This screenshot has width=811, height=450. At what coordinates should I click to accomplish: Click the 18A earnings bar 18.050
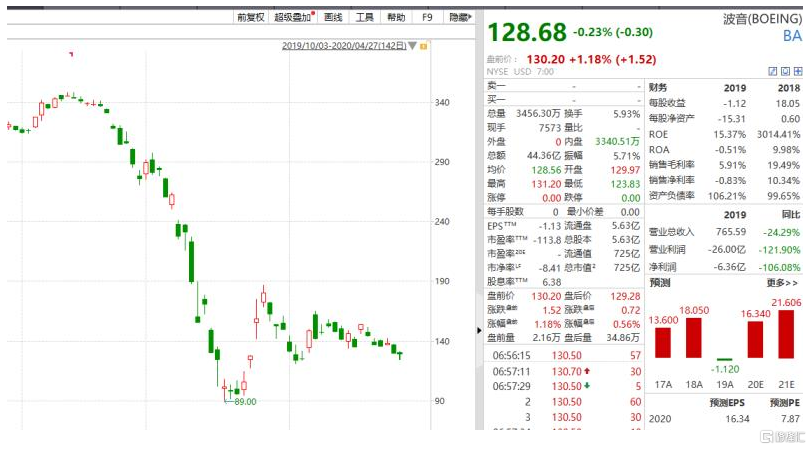(x=693, y=337)
